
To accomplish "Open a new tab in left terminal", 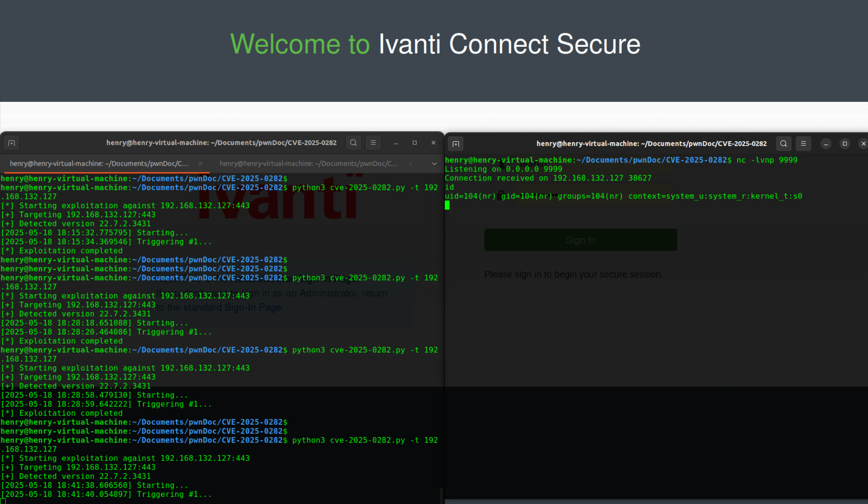I will click(11, 143).
